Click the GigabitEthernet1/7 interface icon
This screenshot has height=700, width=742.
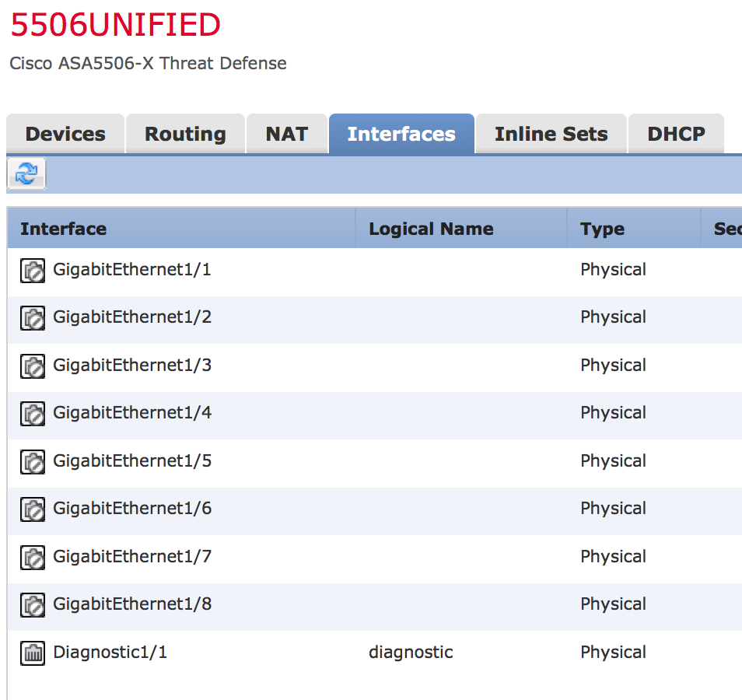pos(32,558)
